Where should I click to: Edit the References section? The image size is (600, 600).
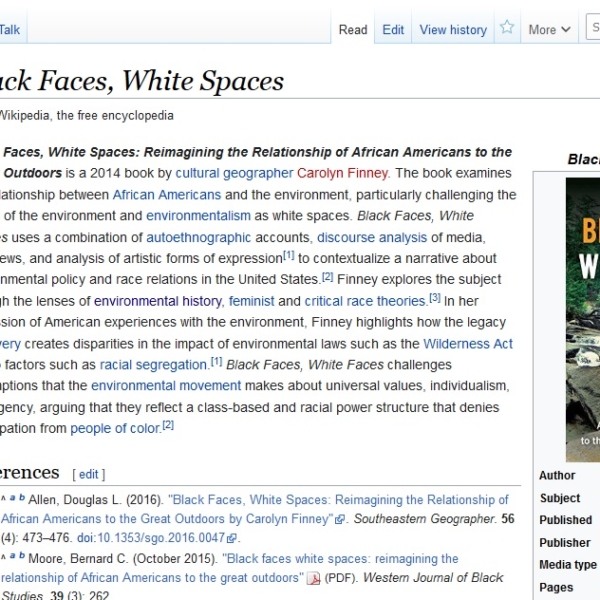pyautogui.click(x=89, y=474)
